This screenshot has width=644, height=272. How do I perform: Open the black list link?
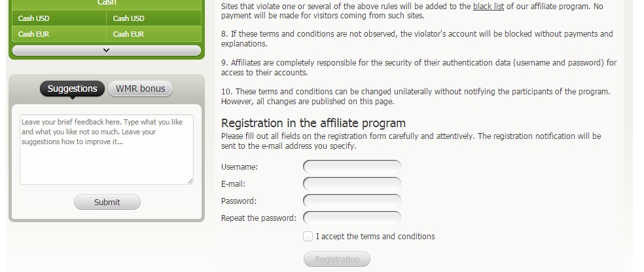click(488, 6)
